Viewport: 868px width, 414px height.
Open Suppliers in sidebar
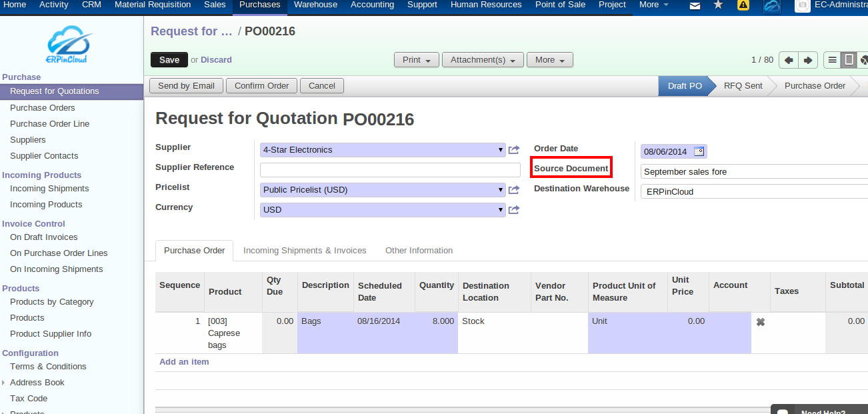[x=28, y=140]
